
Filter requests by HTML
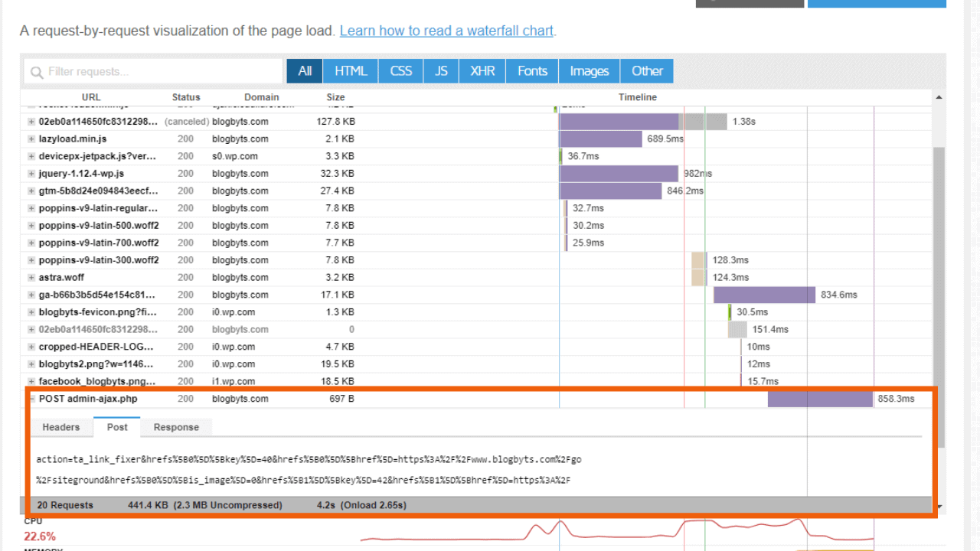point(351,71)
